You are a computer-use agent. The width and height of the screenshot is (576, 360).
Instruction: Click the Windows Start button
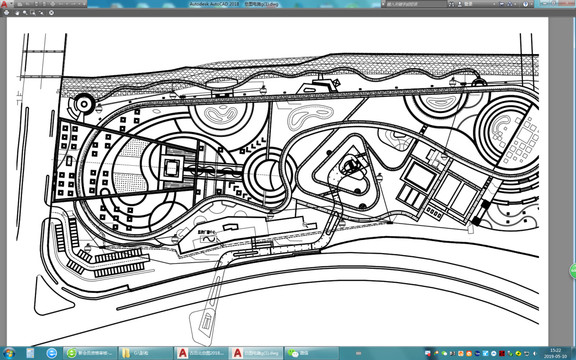[9, 353]
